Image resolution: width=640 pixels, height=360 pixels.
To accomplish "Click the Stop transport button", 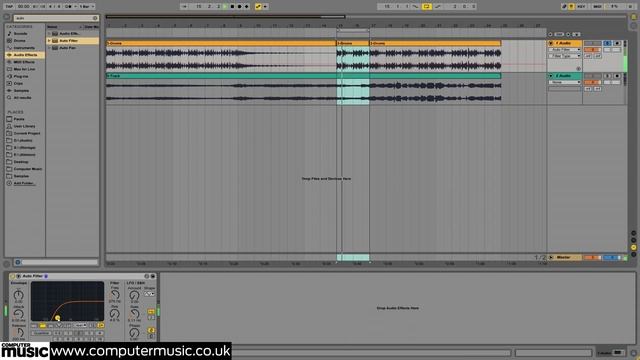I will [x=232, y=7].
